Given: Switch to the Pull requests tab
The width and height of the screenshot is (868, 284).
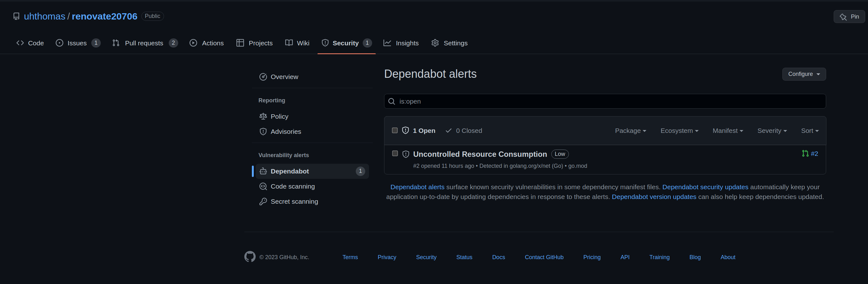Looking at the screenshot, I should click(145, 43).
